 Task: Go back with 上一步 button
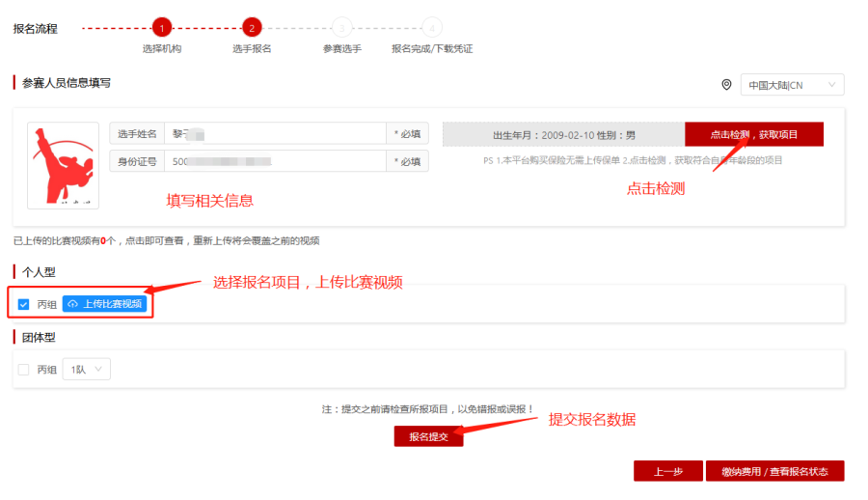[668, 471]
